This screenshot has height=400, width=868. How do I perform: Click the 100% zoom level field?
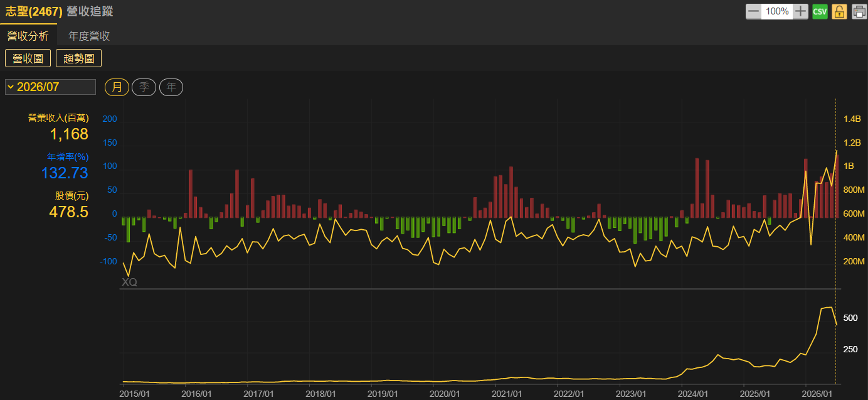(x=777, y=11)
